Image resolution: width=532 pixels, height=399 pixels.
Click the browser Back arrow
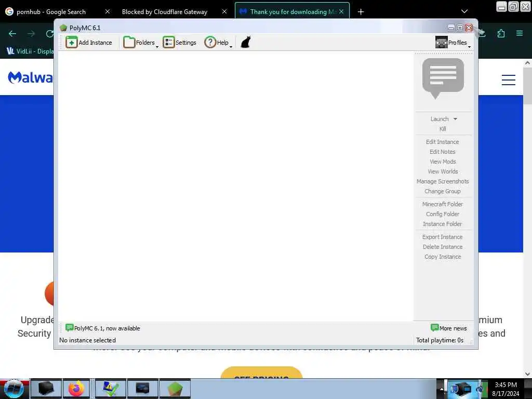[x=12, y=34]
